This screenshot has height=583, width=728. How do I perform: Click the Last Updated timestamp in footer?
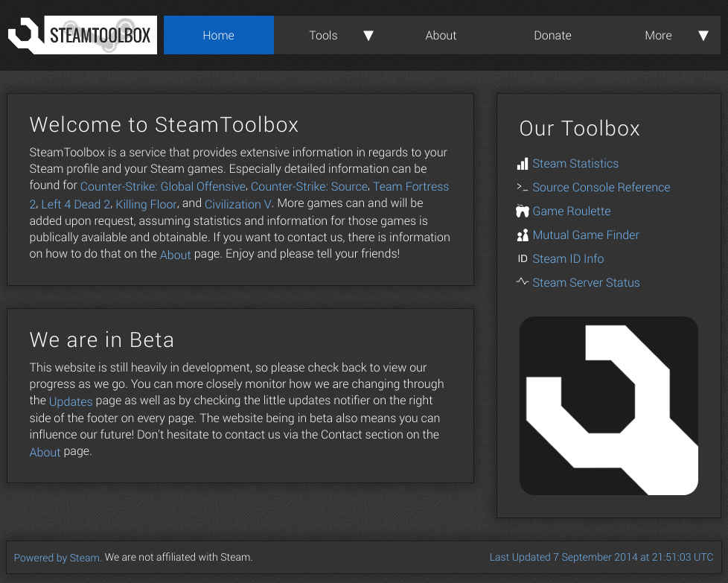(601, 557)
